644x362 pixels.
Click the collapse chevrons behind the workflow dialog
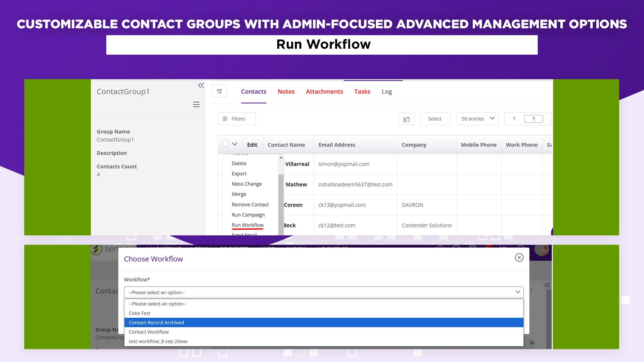tap(547, 285)
